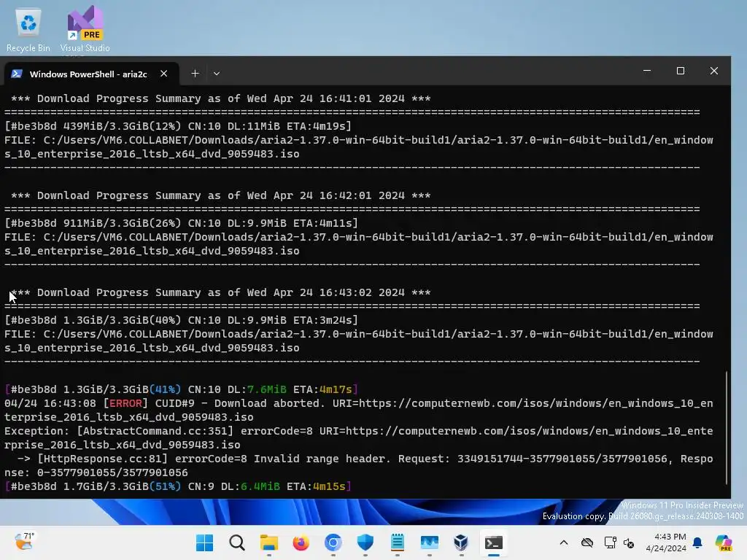747x560 pixels.
Task: Open the Recycle Bin desktop icon
Action: click(28, 30)
